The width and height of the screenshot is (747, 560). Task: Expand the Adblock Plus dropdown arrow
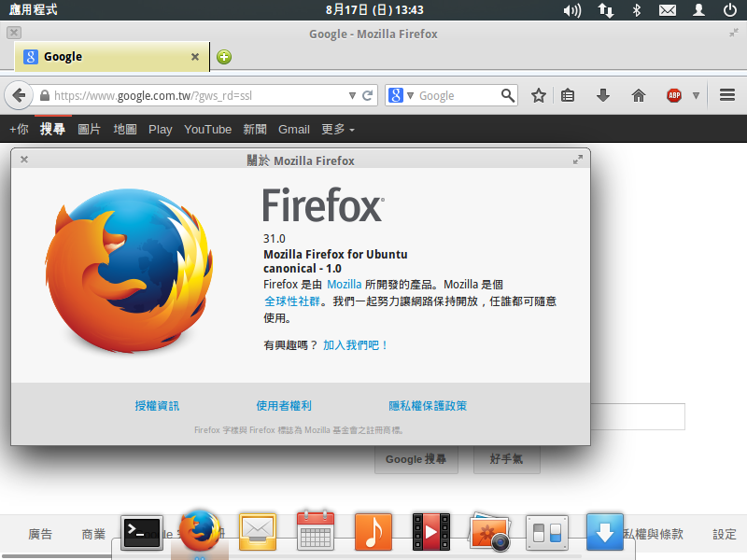coord(696,96)
